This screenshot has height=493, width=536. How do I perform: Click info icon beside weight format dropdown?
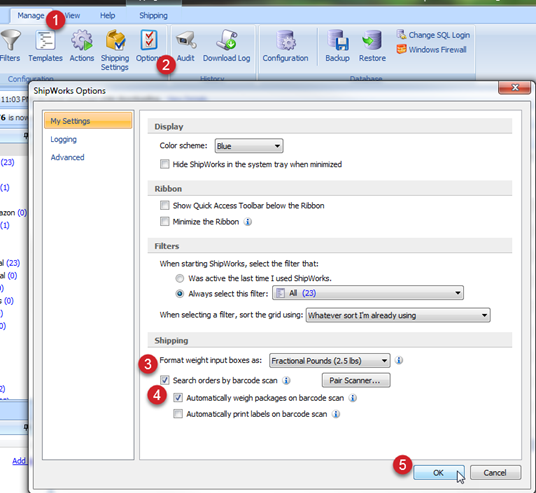pyautogui.click(x=399, y=360)
